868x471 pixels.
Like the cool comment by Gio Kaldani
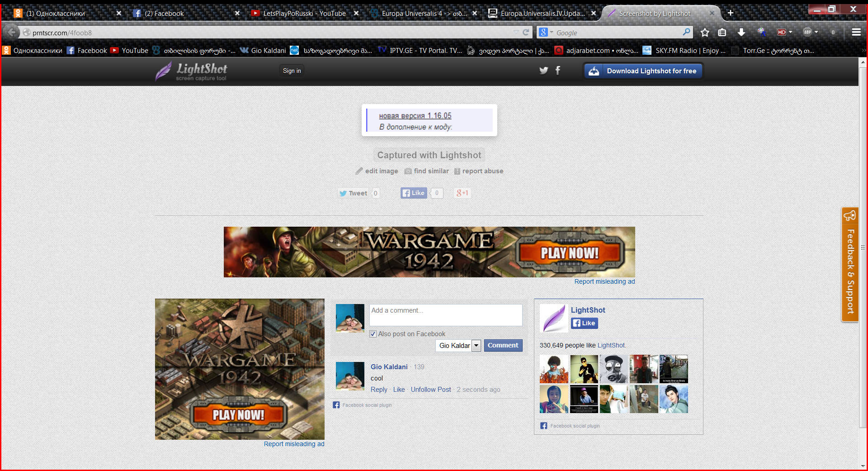point(399,390)
